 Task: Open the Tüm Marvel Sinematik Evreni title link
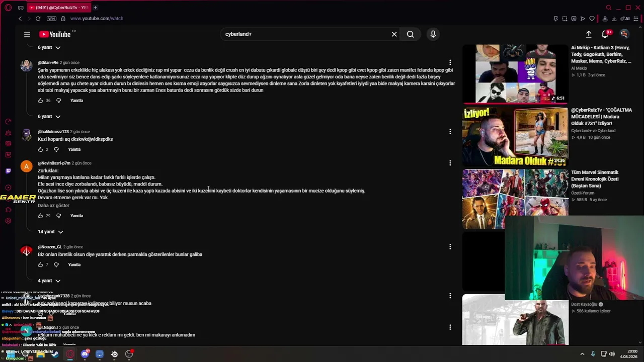click(595, 179)
